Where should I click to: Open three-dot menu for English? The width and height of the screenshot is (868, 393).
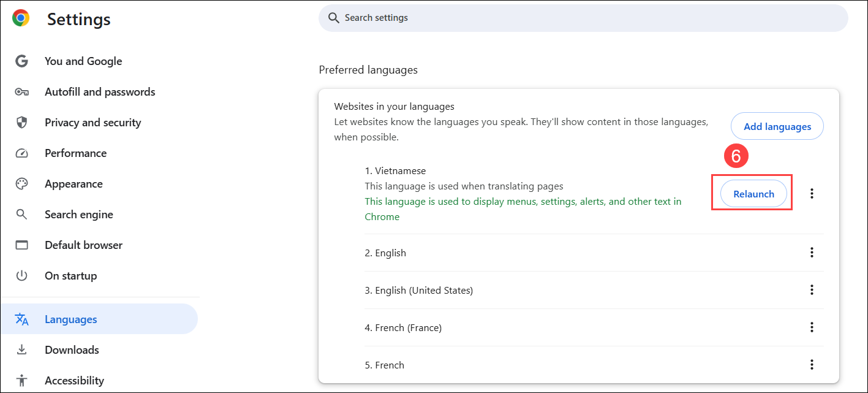click(x=812, y=253)
